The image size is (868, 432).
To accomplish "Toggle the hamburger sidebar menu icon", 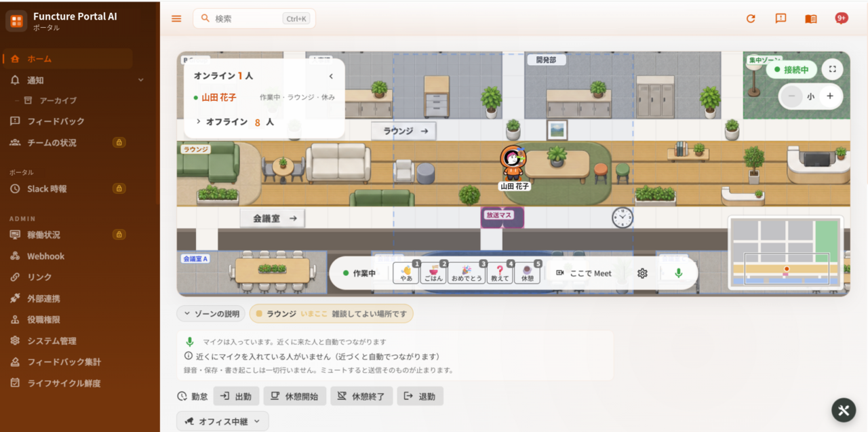I will point(176,19).
